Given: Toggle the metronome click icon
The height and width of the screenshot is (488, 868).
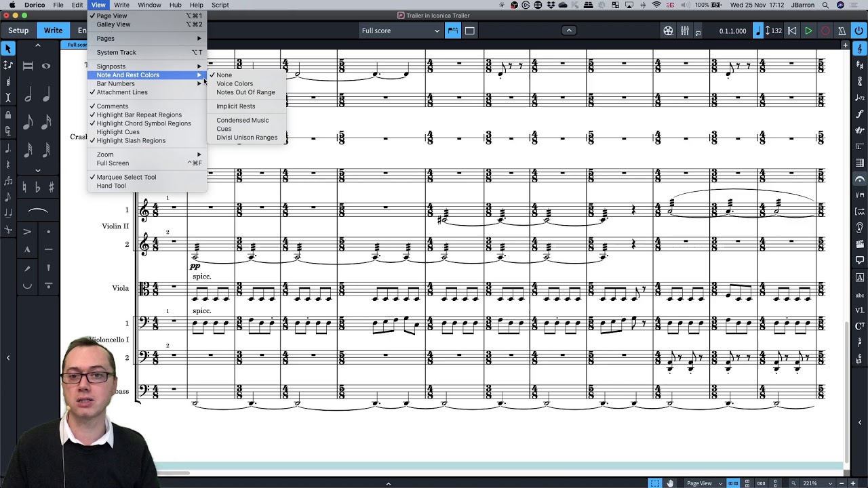Looking at the screenshot, I should coord(842,30).
